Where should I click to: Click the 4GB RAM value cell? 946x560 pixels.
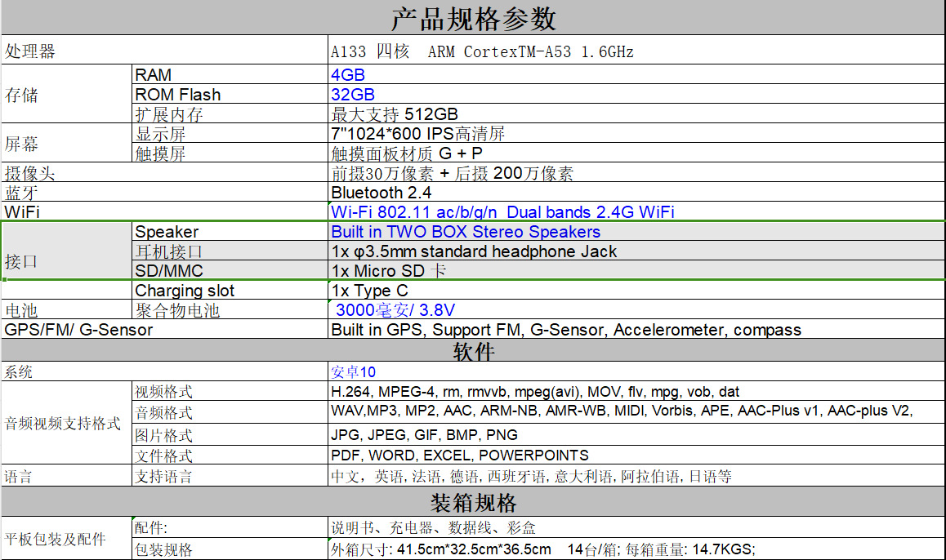(x=636, y=74)
